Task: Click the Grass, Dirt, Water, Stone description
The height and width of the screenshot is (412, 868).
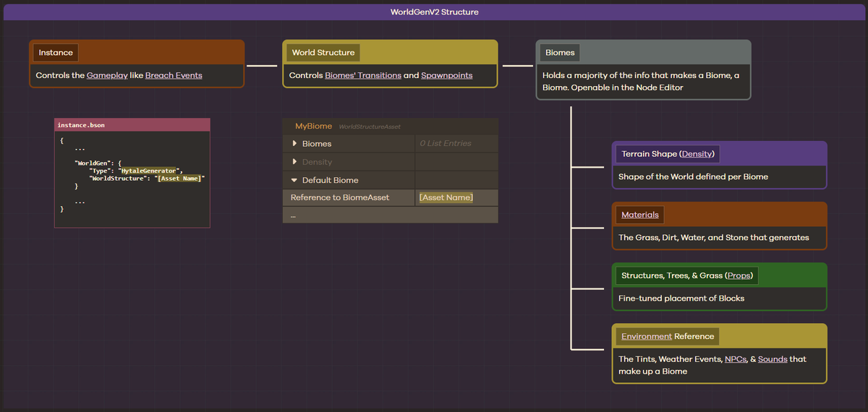Action: point(714,238)
